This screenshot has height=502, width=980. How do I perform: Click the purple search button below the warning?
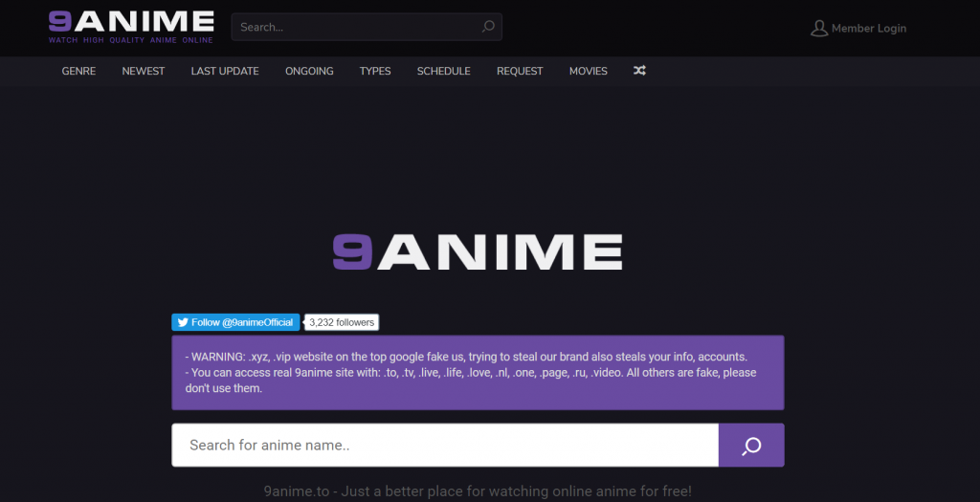(751, 446)
